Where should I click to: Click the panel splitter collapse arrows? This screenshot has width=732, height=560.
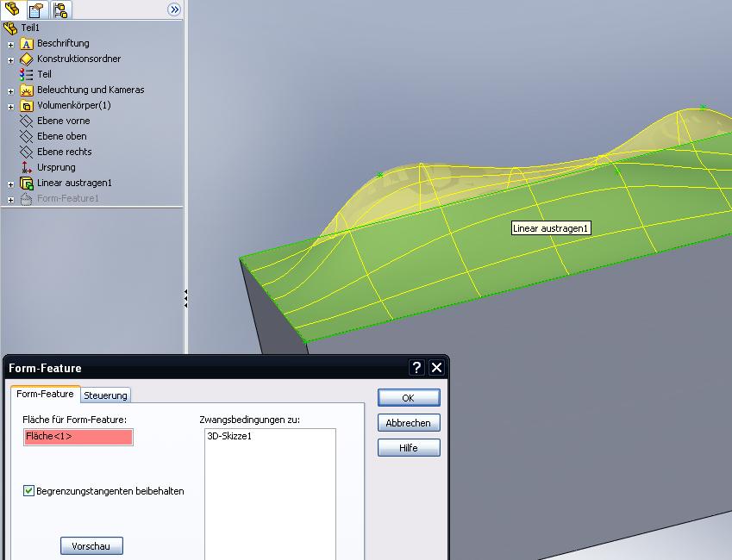click(185, 298)
